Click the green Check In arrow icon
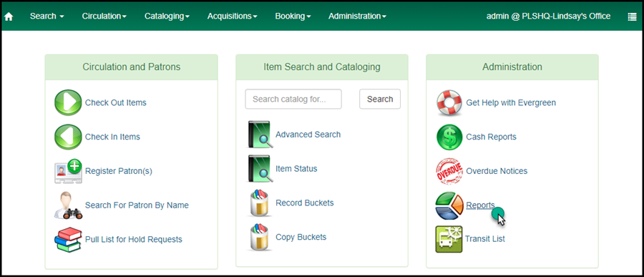This screenshot has height=277, width=644. click(68, 137)
